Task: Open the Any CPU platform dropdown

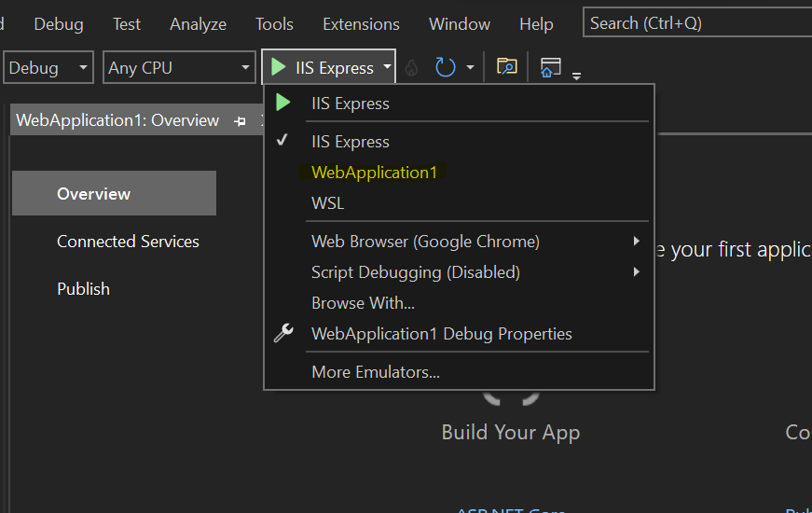Action: coord(179,67)
